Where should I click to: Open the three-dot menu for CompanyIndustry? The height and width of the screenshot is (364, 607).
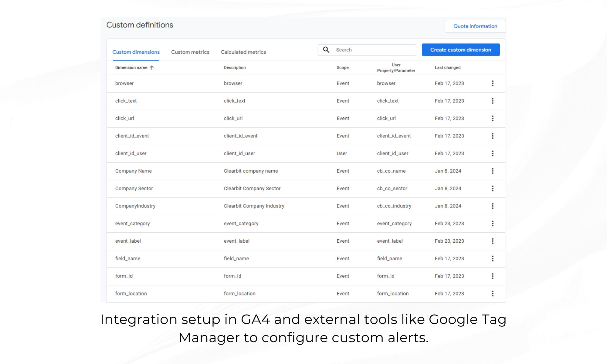click(x=492, y=206)
